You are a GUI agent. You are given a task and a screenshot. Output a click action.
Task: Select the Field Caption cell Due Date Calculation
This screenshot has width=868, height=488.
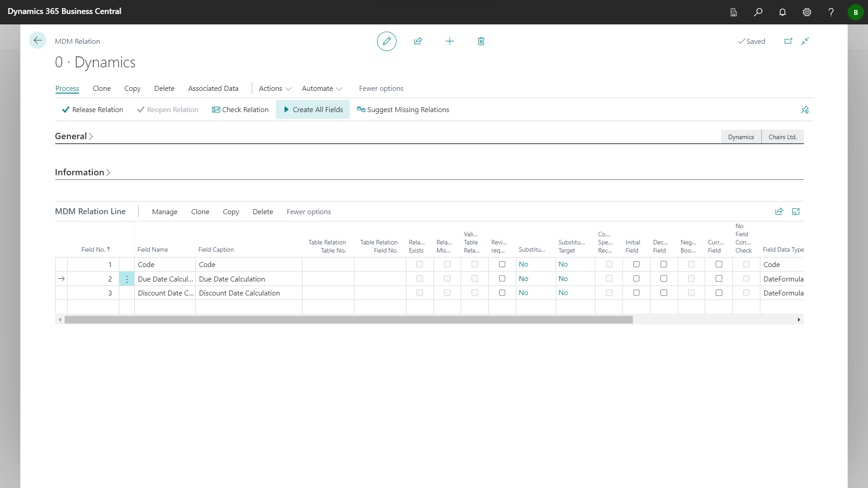pos(249,279)
